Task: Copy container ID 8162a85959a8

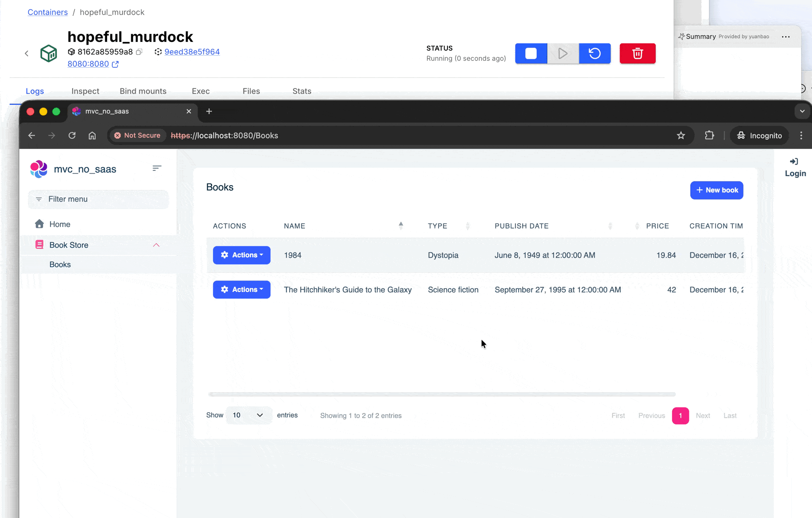Action: click(x=139, y=52)
